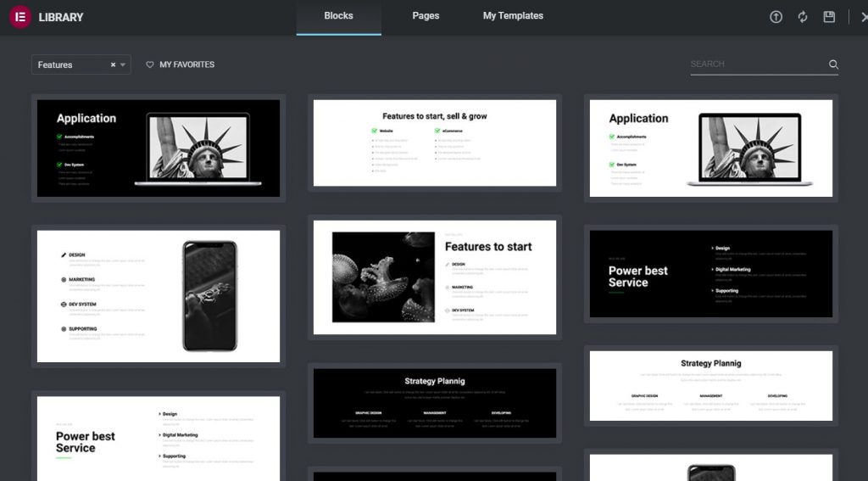Image resolution: width=868 pixels, height=481 pixels.
Task: Click the save template icon
Action: [x=829, y=17]
